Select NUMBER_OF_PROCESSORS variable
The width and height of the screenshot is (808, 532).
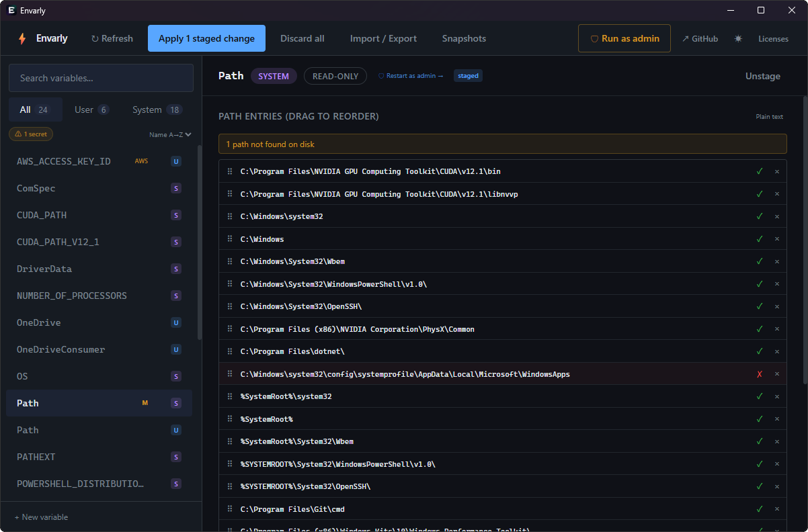coord(99,296)
